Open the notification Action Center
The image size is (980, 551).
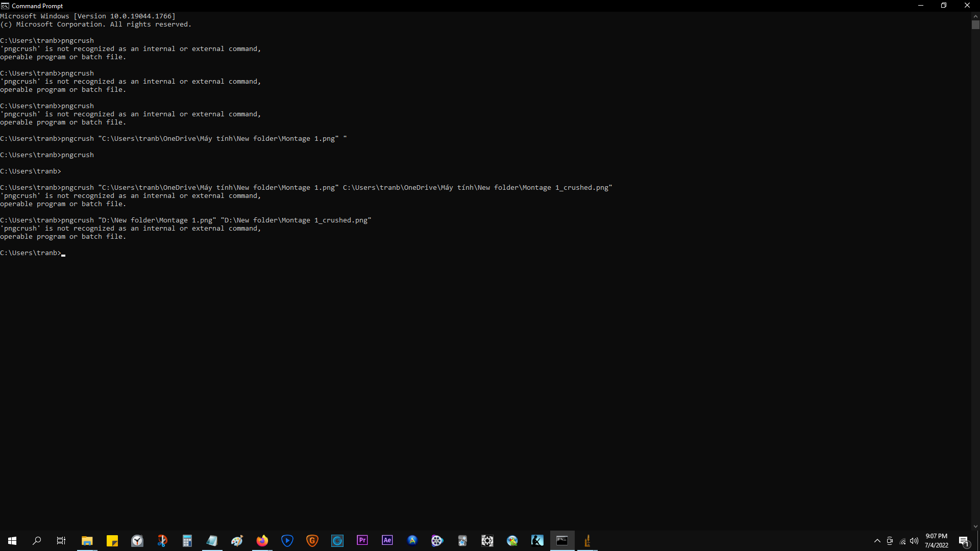click(964, 541)
